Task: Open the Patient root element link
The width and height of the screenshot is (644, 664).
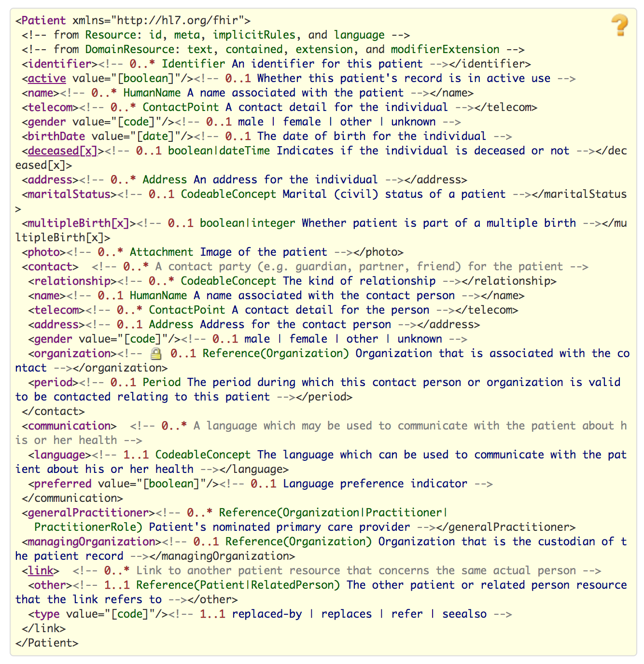Action: pos(42,20)
